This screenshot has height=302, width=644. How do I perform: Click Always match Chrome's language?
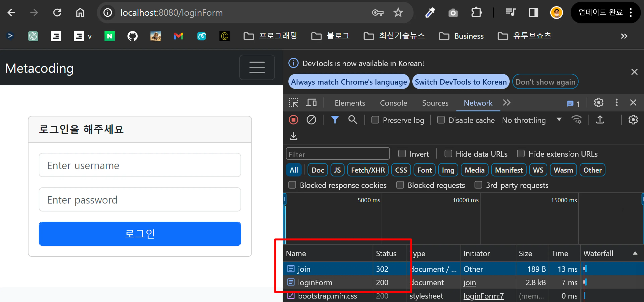tap(349, 82)
